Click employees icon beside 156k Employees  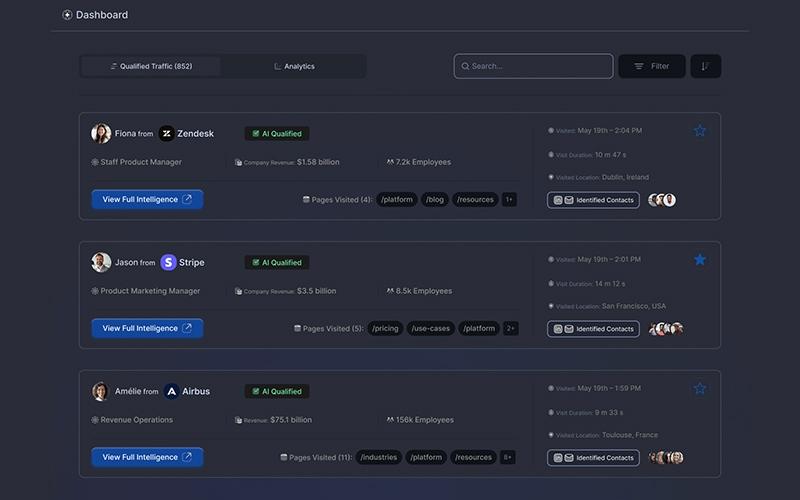click(390, 420)
